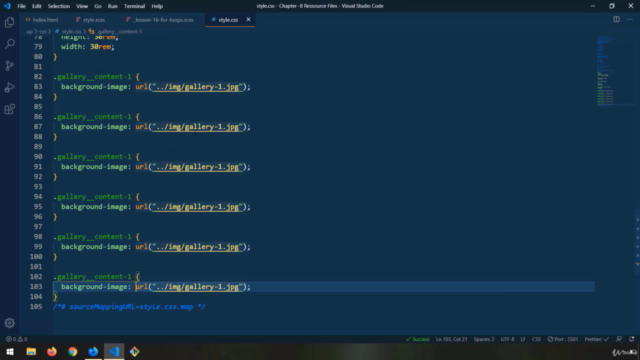Open the File menu
The image size is (640, 360).
[21, 6]
